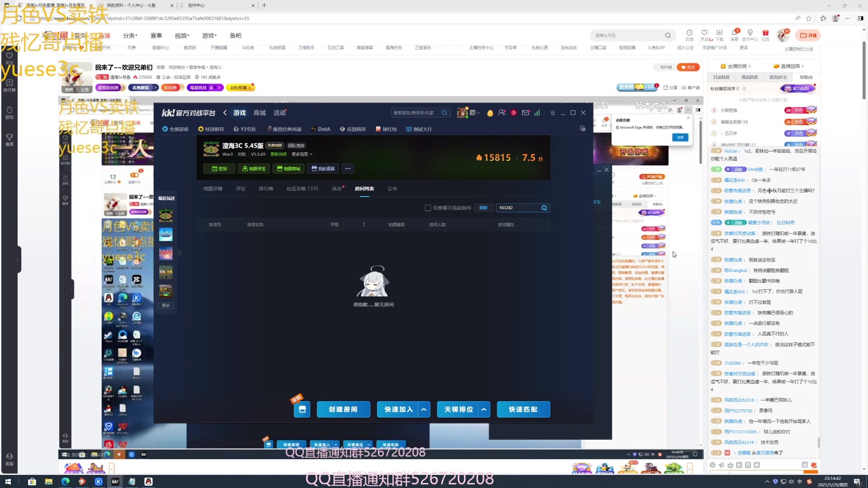Click second recently played map thumbnail in KK
Viewport: 868px width, 488px height.
[165, 235]
